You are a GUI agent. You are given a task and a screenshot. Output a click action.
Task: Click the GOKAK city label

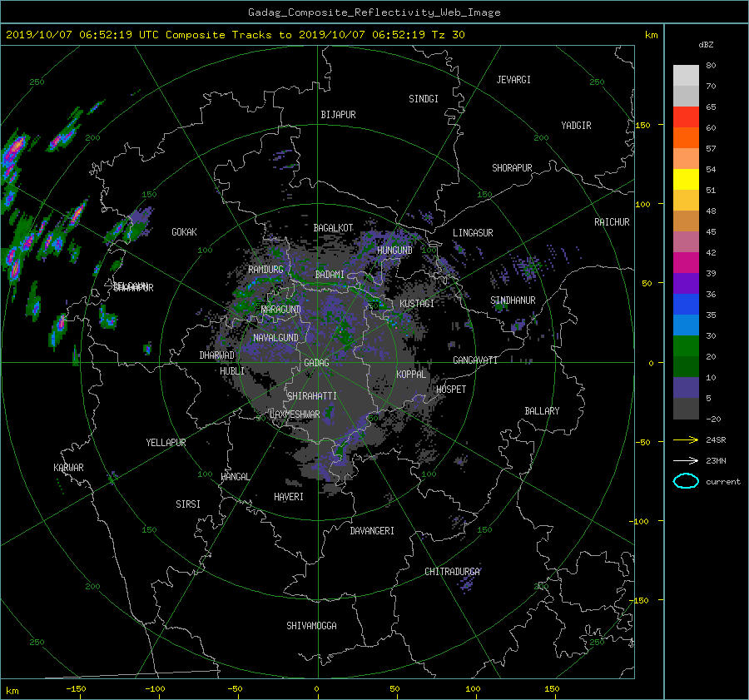pyautogui.click(x=185, y=232)
